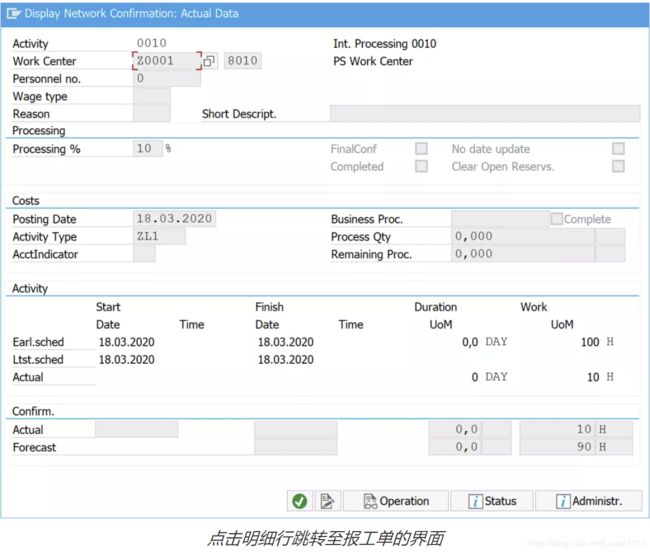Viewport: 650px width, 553px height.
Task: Toggle the No date update checkbox
Action: [x=618, y=148]
